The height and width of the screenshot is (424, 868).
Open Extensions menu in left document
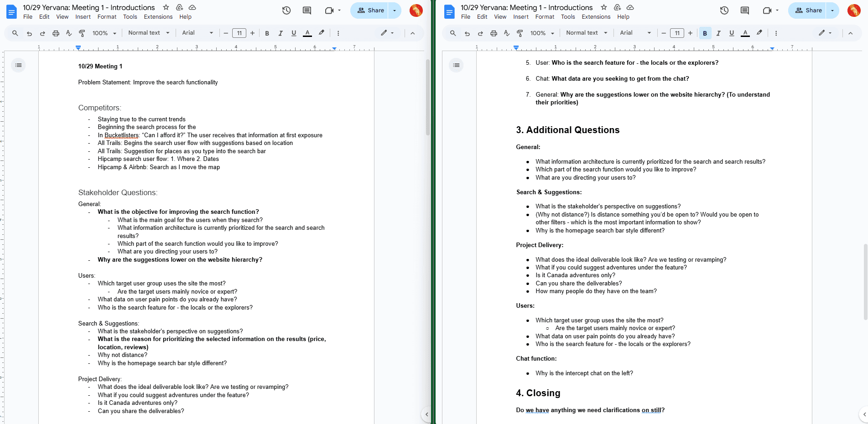158,17
